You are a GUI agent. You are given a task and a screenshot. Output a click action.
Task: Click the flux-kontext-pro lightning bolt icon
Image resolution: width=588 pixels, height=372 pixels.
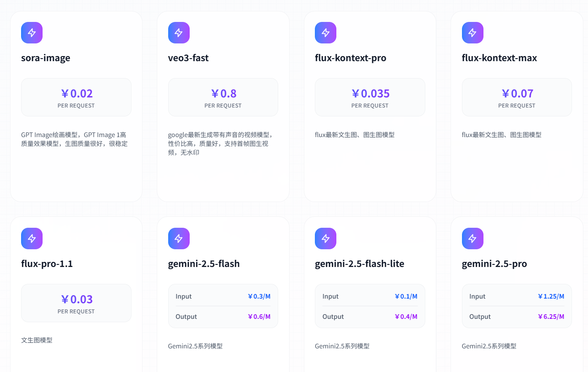coord(325,32)
